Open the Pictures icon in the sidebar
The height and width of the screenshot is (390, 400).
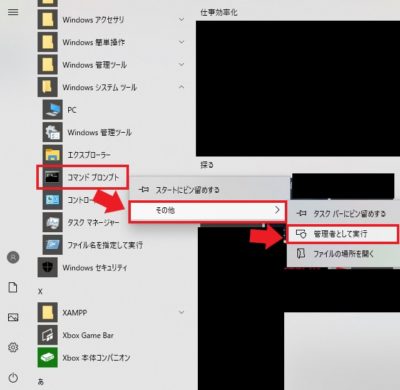(x=13, y=317)
